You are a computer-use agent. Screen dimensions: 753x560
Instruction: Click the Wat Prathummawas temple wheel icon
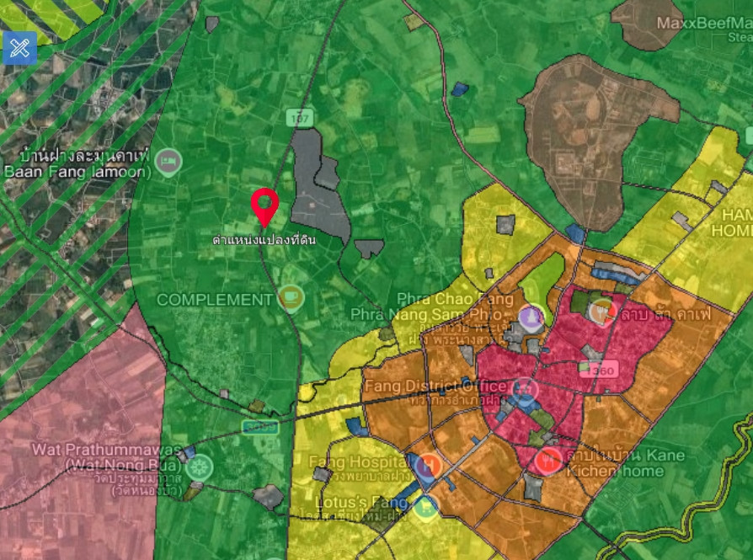point(200,467)
